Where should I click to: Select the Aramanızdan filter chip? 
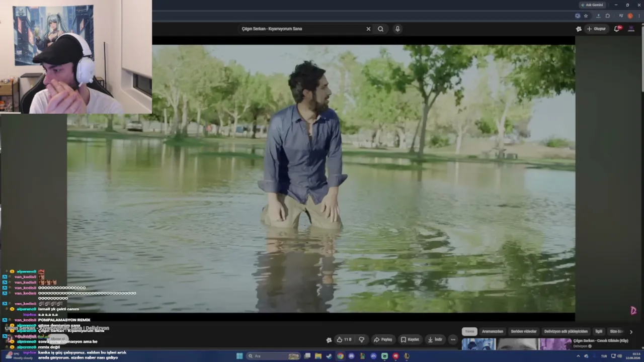(x=493, y=331)
